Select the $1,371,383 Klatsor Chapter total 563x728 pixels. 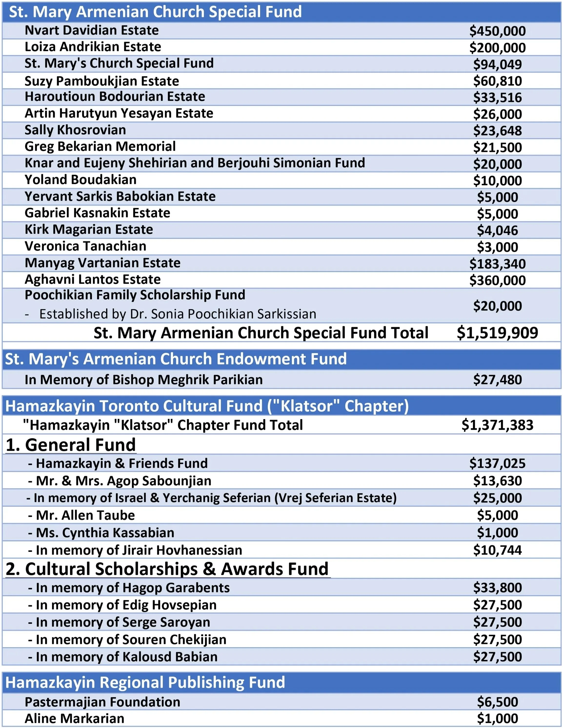497,425
